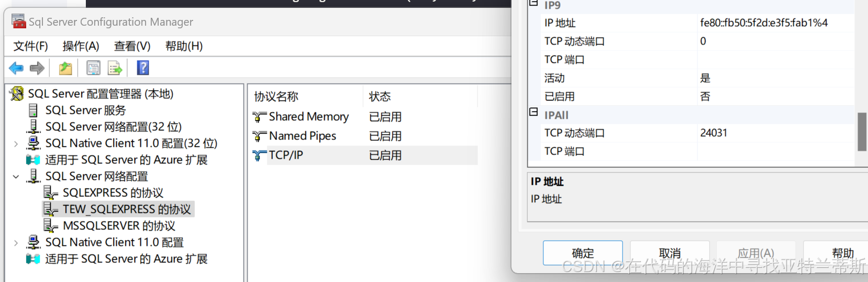Click the Export List toolbar icon

[x=115, y=68]
